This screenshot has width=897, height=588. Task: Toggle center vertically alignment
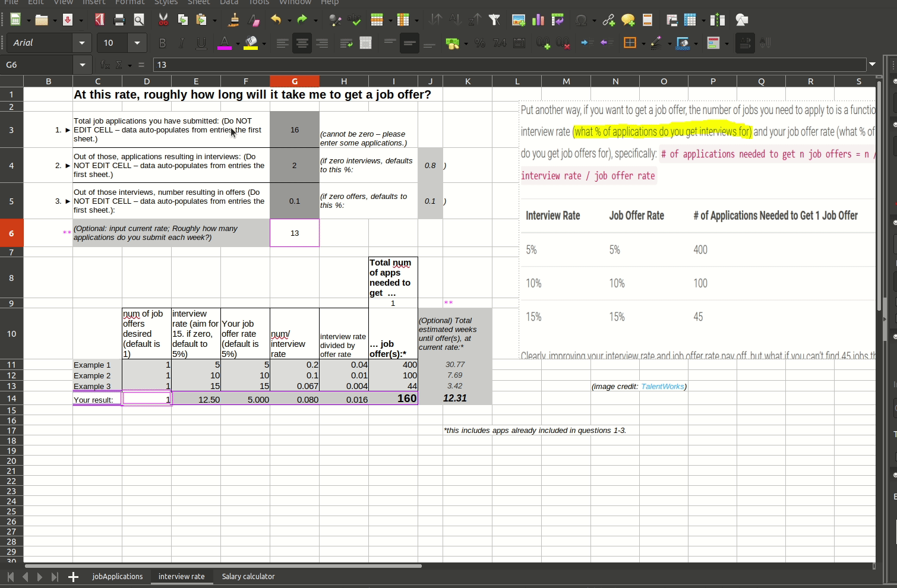click(409, 43)
